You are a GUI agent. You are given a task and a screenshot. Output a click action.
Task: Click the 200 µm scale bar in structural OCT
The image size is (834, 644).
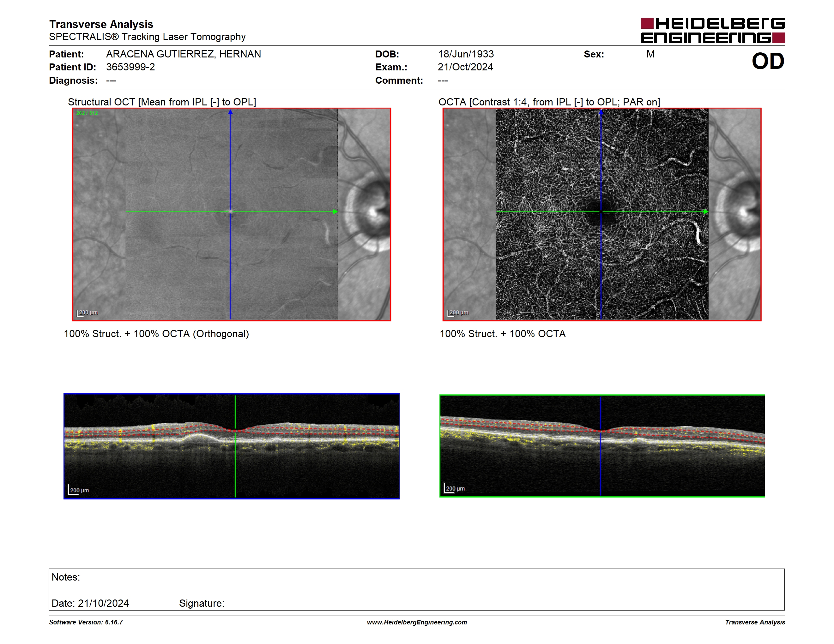[88, 313]
